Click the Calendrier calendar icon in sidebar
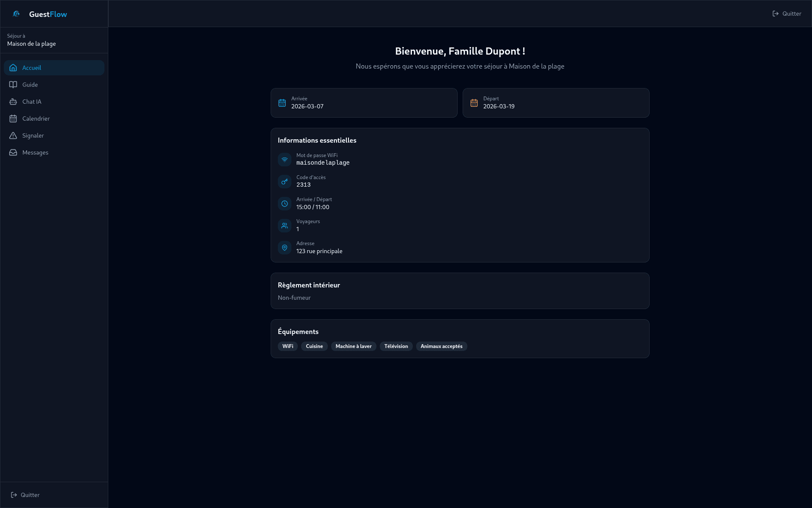 [13, 119]
